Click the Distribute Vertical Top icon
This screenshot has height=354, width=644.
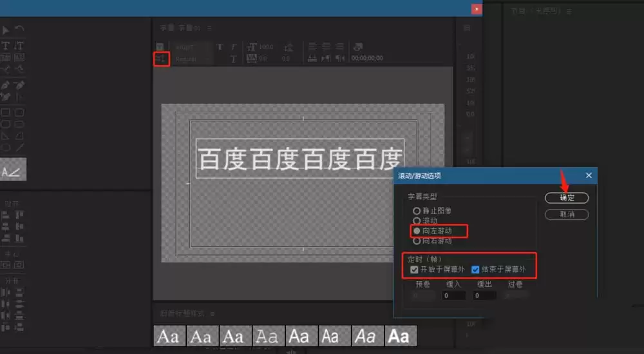point(19,292)
